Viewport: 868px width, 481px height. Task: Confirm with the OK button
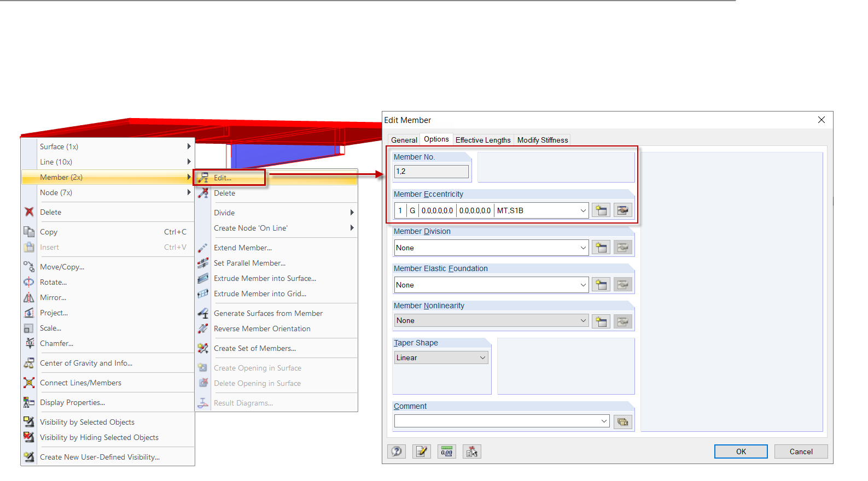click(x=741, y=451)
